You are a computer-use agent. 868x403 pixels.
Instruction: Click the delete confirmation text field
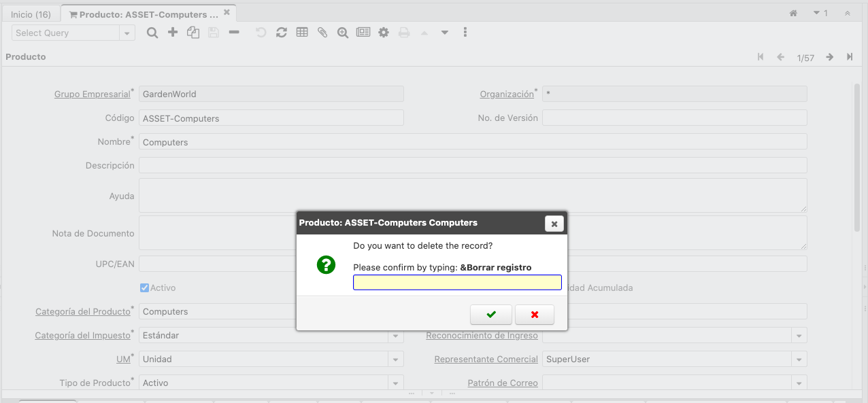(457, 283)
